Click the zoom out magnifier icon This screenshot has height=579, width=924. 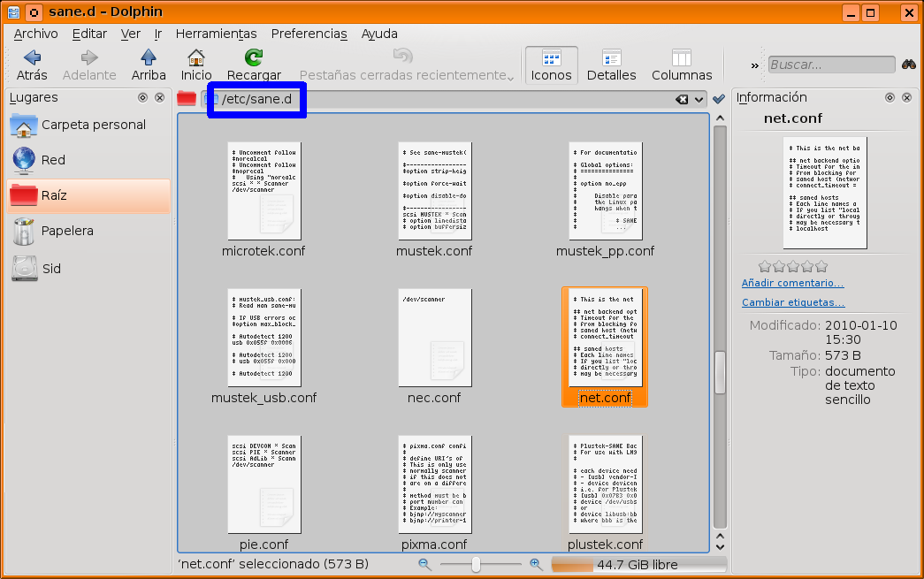click(424, 564)
